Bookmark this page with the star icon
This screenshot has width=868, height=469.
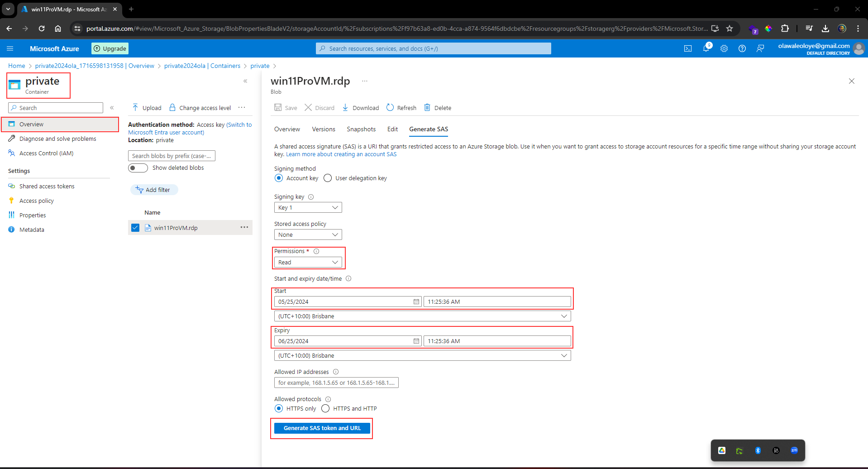tap(730, 29)
